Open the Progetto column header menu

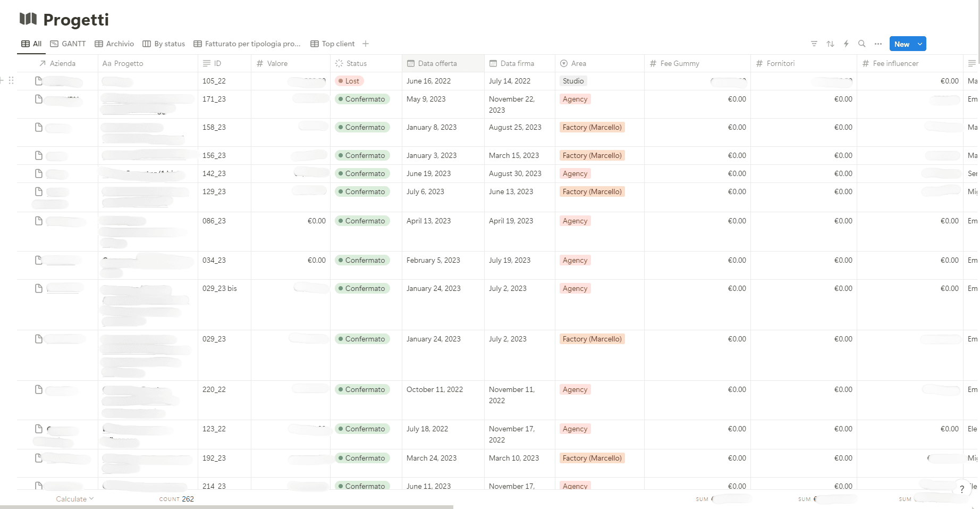pos(148,63)
